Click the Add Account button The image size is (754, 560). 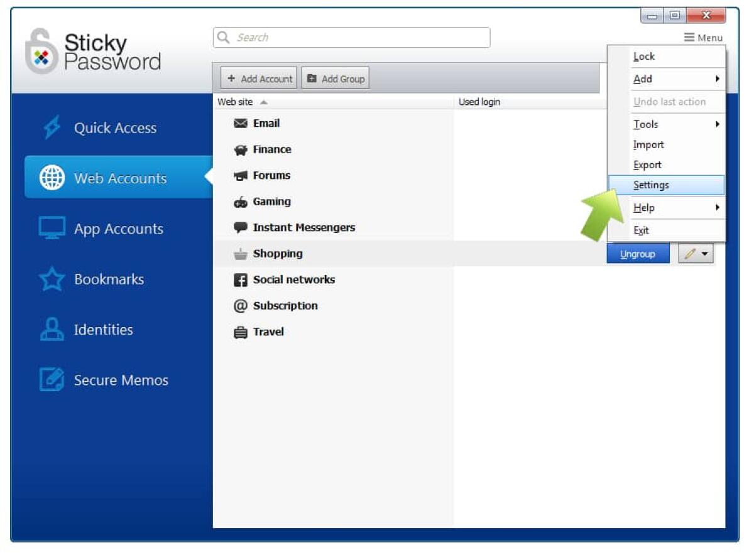(x=258, y=78)
